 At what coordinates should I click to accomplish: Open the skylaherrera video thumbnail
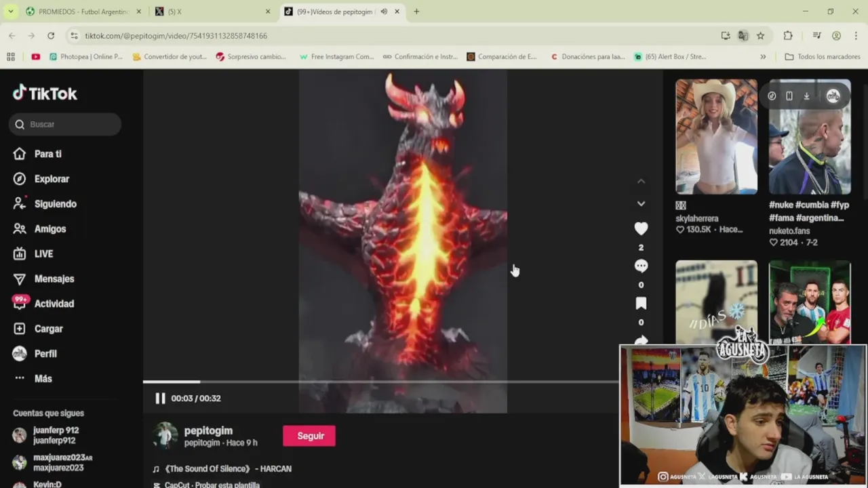click(x=716, y=136)
